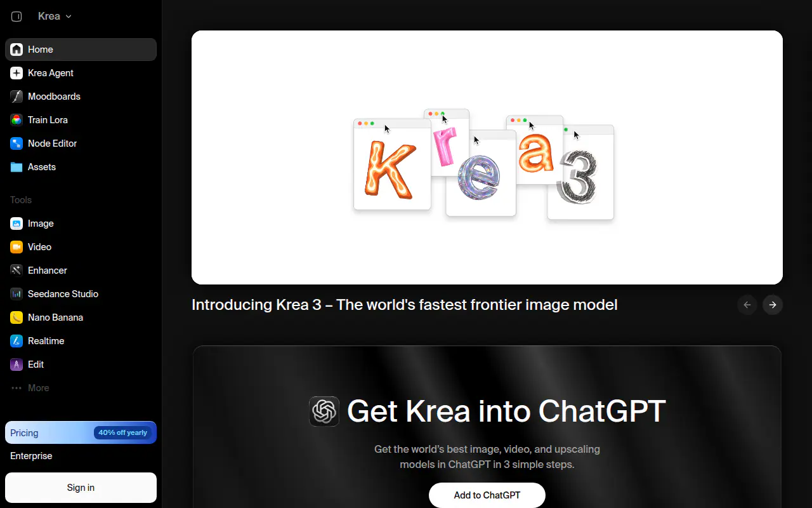Open the Krea 3 banner image
Viewport: 812px width, 508px height.
click(487, 157)
